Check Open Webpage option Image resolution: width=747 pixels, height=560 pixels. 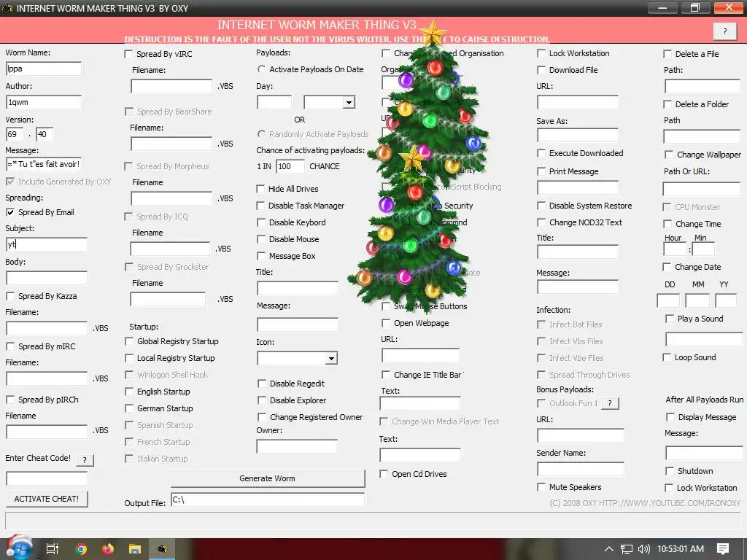point(386,323)
